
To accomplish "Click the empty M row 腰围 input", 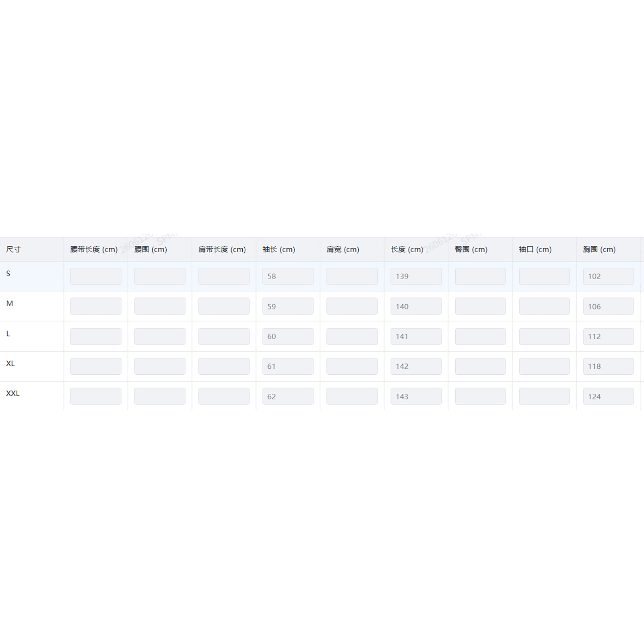I will pos(160,306).
